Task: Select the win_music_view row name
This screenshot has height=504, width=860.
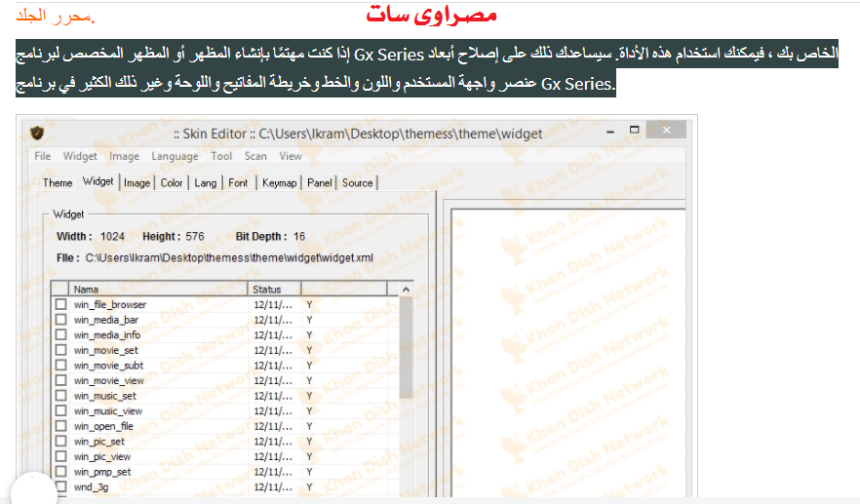Action: pyautogui.click(x=108, y=411)
